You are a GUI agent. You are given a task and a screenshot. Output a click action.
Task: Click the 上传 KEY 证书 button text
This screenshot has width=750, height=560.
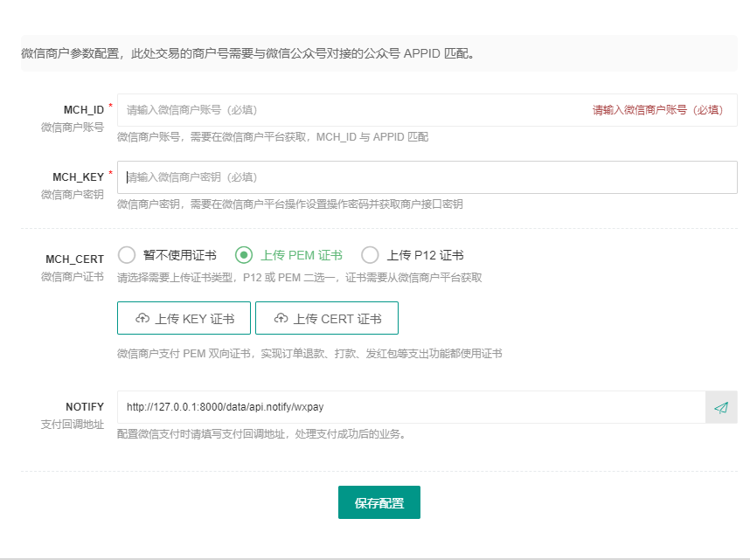[195, 319]
